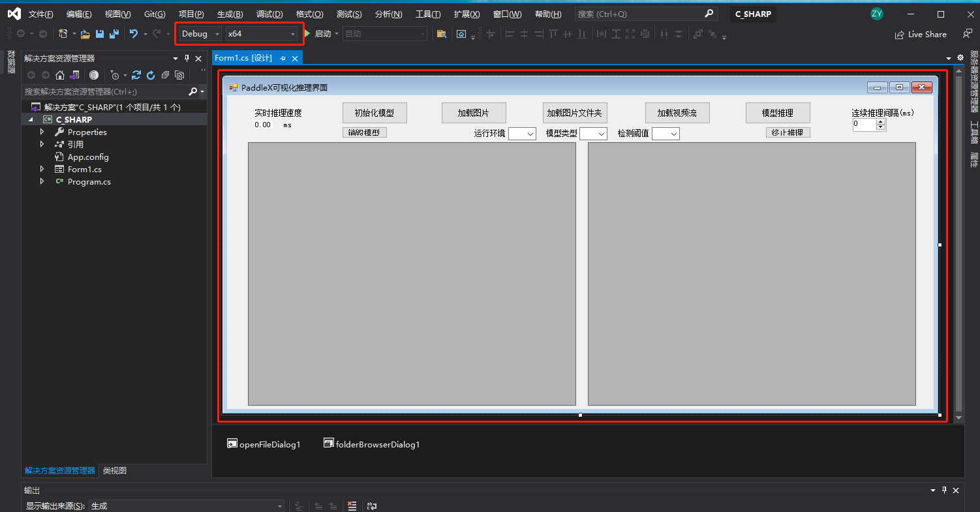Switch to the 类视图 tab
The width and height of the screenshot is (980, 512).
(115, 470)
